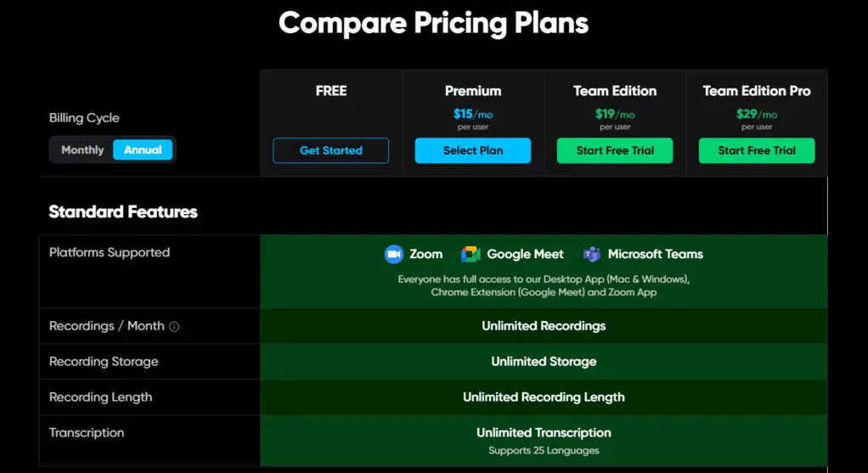This screenshot has width=868, height=473.
Task: Start Free Trial for Team Edition
Action: pyautogui.click(x=615, y=150)
